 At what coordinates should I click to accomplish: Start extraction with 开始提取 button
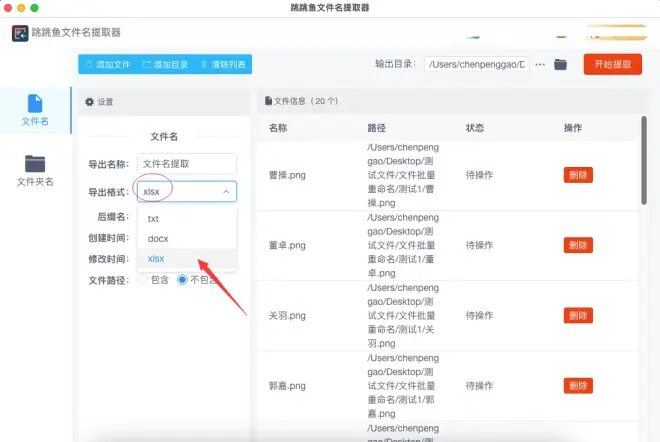pos(612,64)
